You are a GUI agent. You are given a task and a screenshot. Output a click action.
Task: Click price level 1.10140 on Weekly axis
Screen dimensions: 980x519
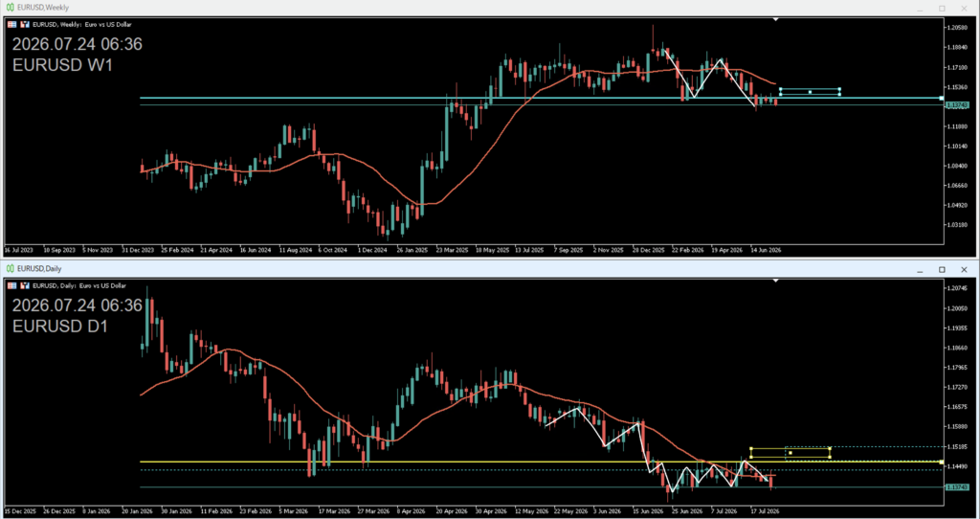coord(955,147)
